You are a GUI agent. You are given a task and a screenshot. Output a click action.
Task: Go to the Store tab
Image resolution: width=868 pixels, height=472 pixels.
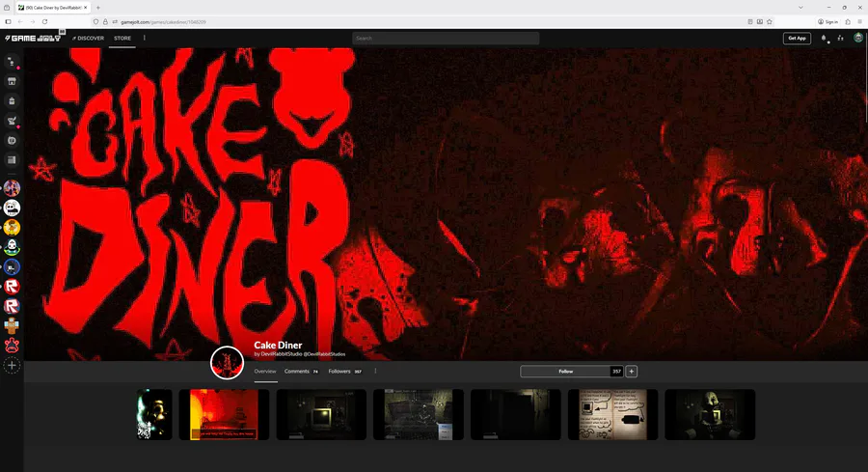click(x=122, y=39)
